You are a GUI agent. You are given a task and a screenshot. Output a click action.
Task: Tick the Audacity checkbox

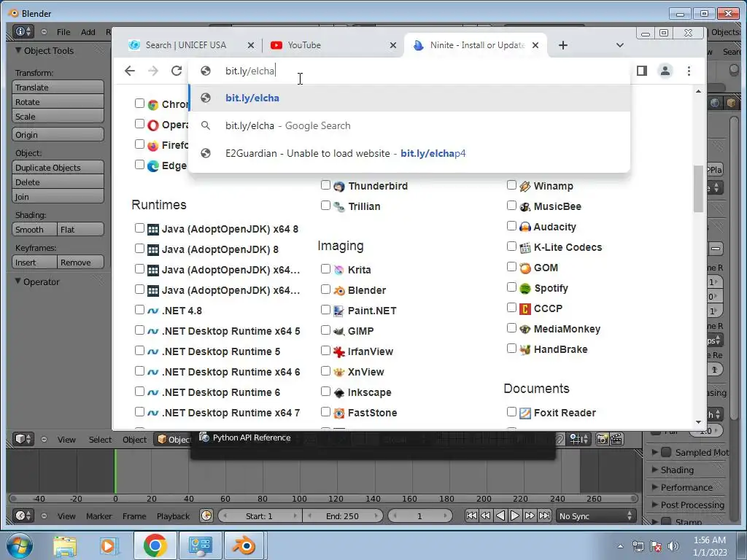click(511, 226)
